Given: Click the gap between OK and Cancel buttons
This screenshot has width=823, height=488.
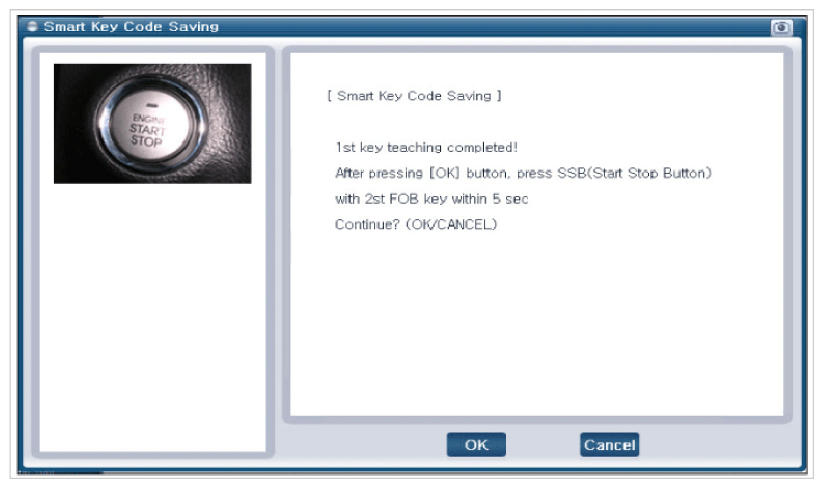Looking at the screenshot, I should [x=543, y=445].
